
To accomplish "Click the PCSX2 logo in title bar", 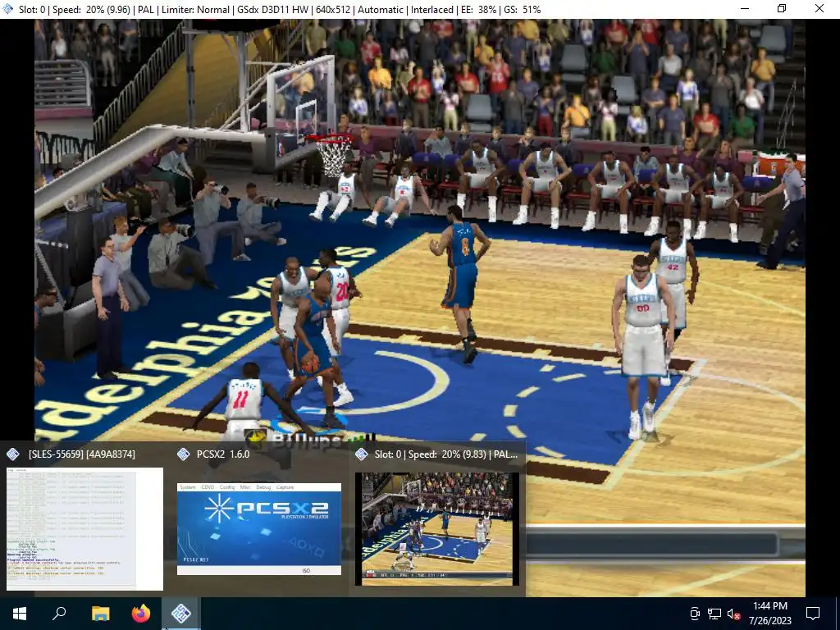I will 8,9.
